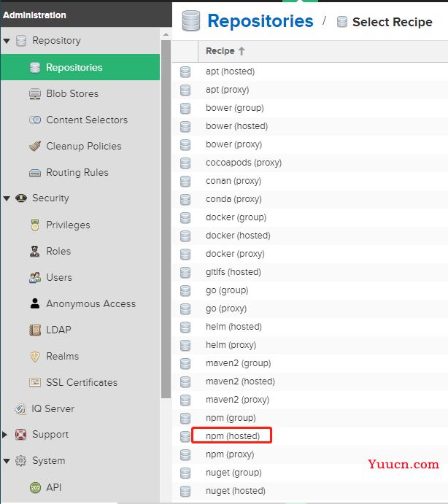The image size is (448, 504).
Task: Select the bower (group) recipe
Action: 235,108
